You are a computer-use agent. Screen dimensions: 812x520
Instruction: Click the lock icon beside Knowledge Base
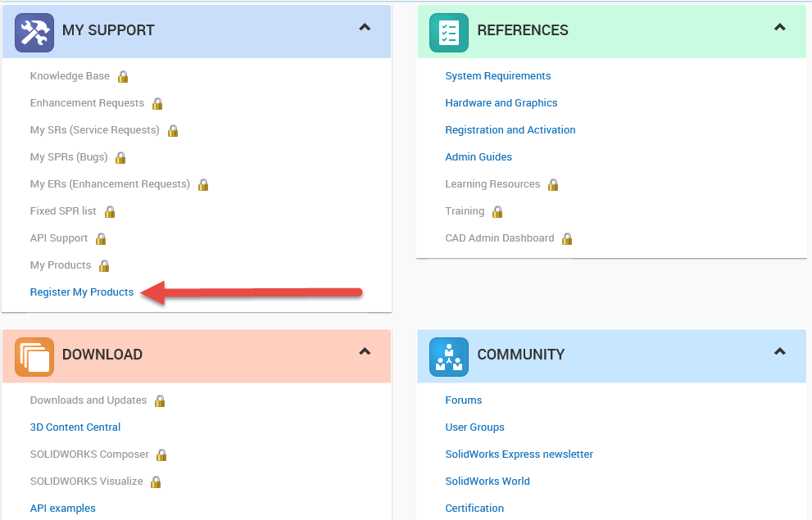(123, 77)
